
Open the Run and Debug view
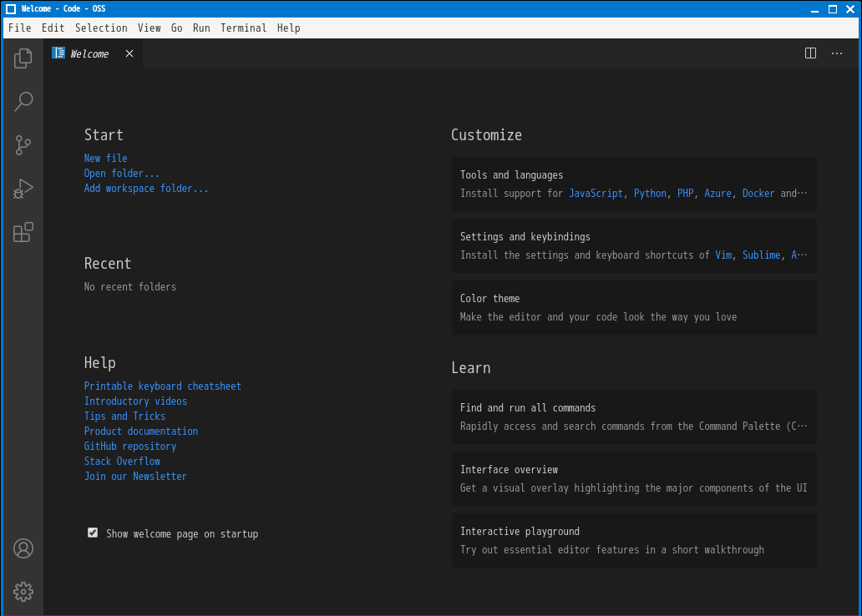tap(23, 189)
